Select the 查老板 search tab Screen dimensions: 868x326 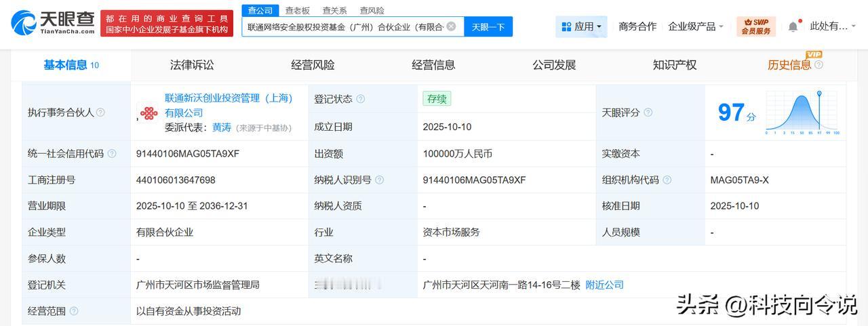[x=297, y=10]
